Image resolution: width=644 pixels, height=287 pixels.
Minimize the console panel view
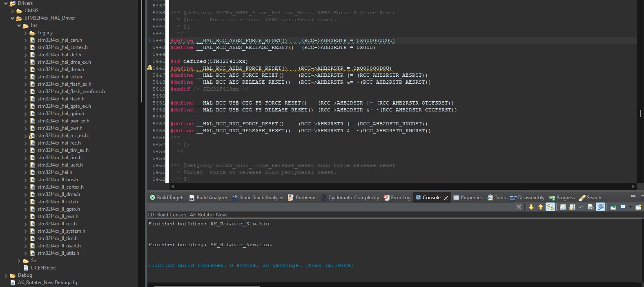point(633,196)
